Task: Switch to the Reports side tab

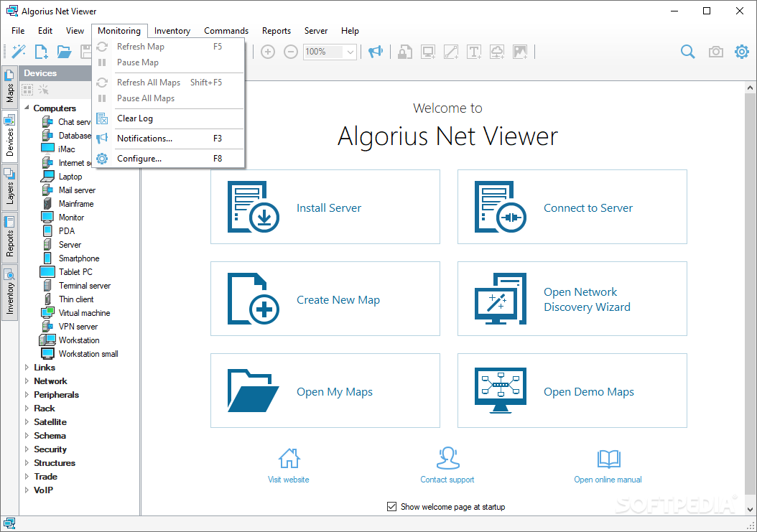Action: (x=9, y=237)
